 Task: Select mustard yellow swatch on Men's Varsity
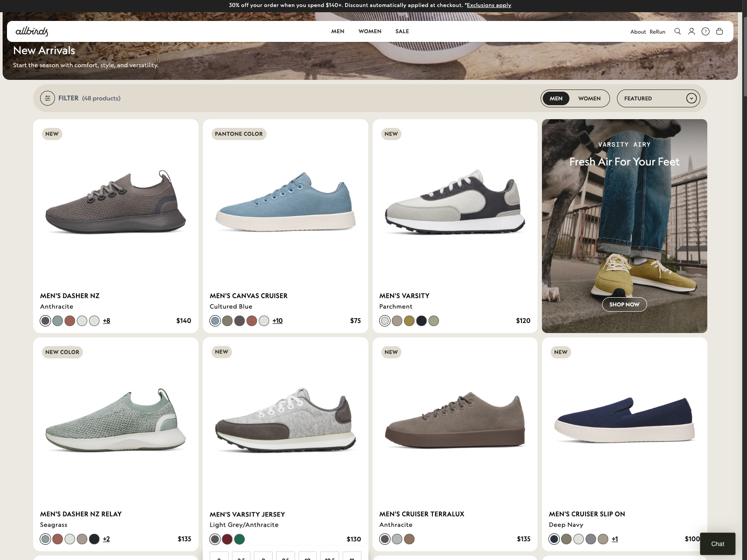point(409,321)
